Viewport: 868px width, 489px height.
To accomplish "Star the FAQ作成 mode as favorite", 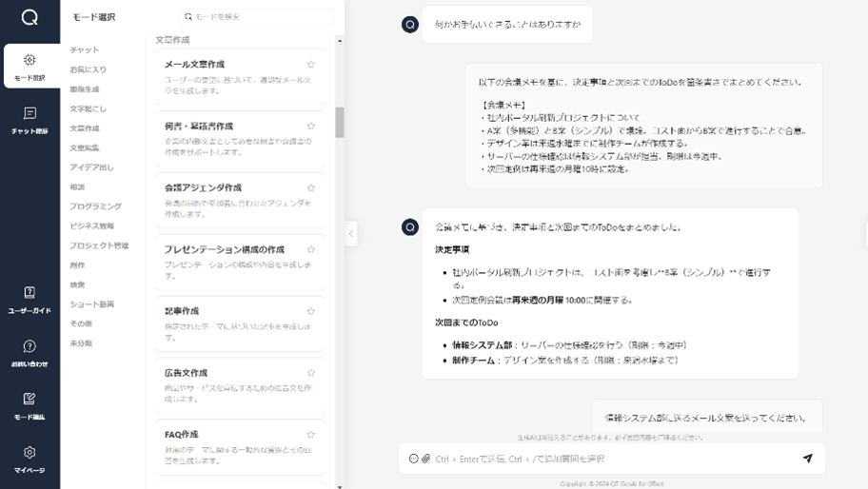I will pyautogui.click(x=311, y=435).
